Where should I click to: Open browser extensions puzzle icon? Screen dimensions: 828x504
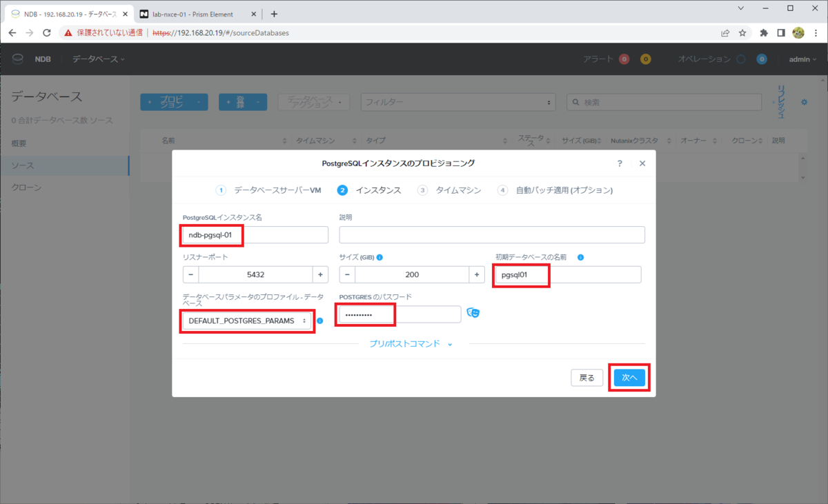764,32
